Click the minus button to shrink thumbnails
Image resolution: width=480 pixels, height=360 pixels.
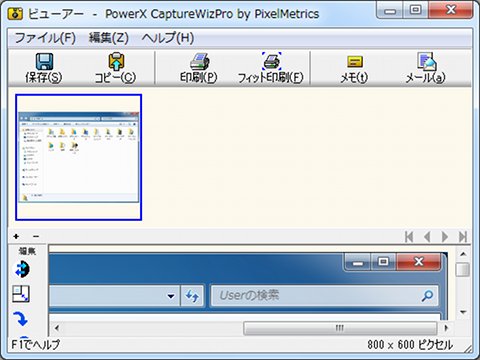36,236
